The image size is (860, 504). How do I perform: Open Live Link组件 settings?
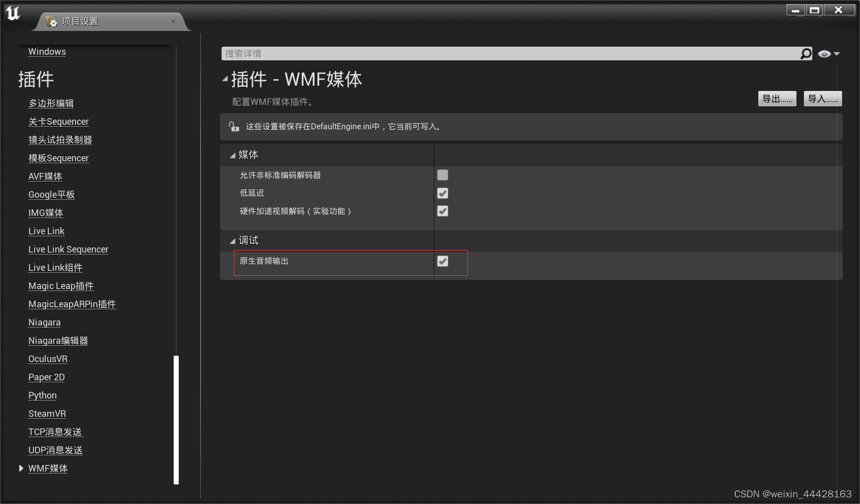(55, 268)
